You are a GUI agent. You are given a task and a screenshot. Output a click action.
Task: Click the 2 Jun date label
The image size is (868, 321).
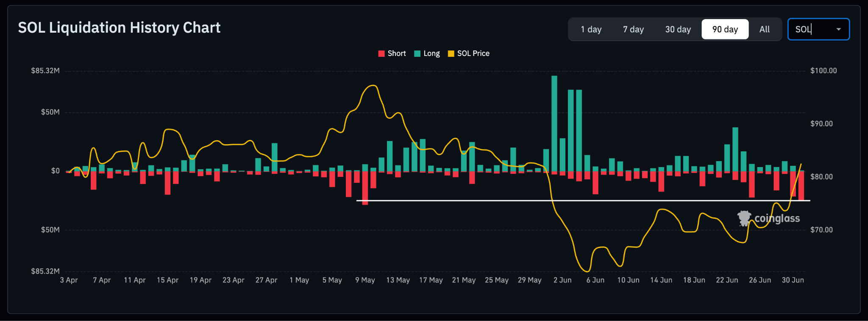point(562,280)
